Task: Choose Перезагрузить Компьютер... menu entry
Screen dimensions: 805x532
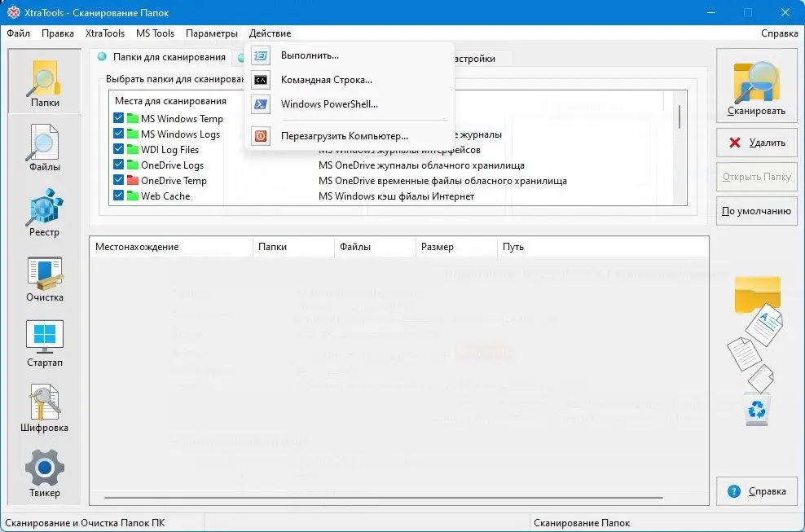Action: [x=350, y=136]
